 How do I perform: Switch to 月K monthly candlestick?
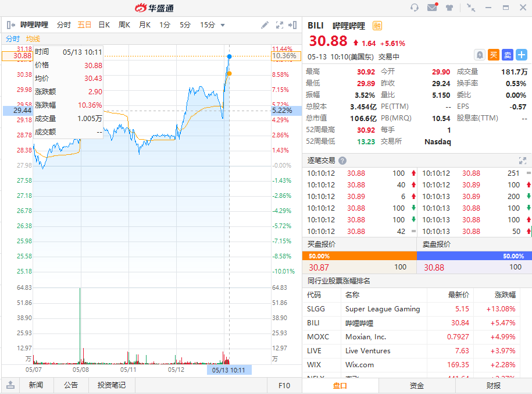pos(145,25)
